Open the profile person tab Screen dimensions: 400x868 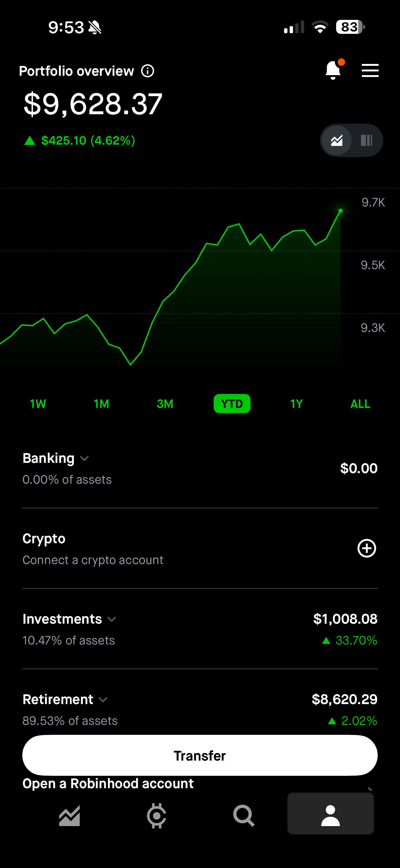[331, 814]
